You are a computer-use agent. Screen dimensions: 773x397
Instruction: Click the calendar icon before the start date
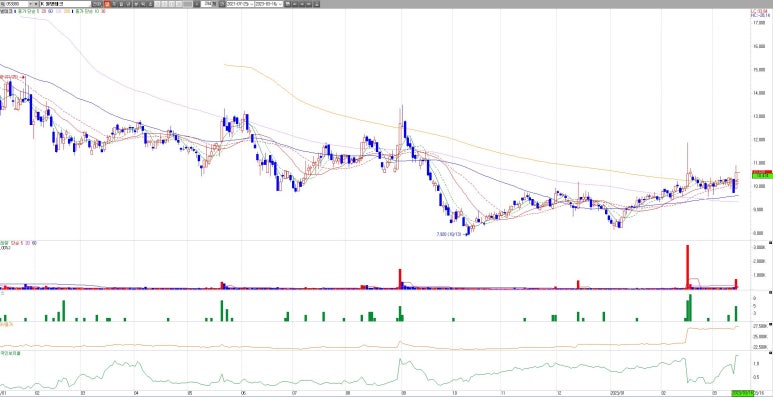coord(222,4)
